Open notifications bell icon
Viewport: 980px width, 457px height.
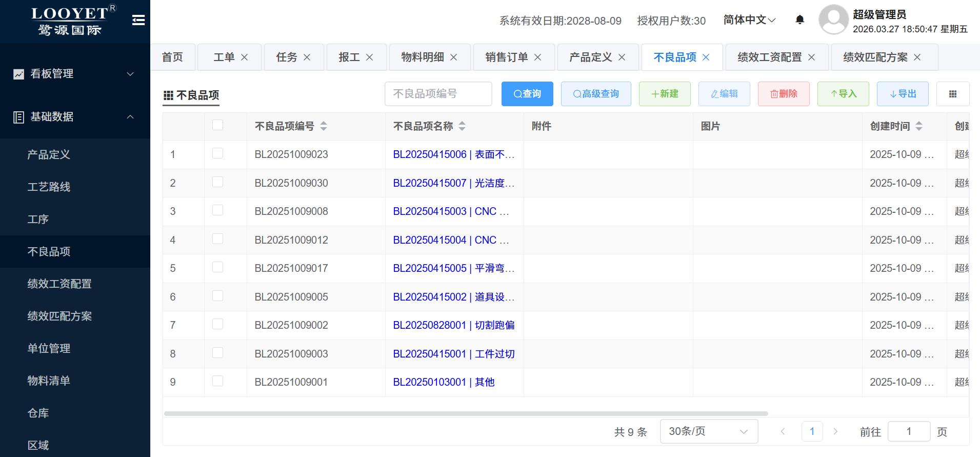point(799,20)
